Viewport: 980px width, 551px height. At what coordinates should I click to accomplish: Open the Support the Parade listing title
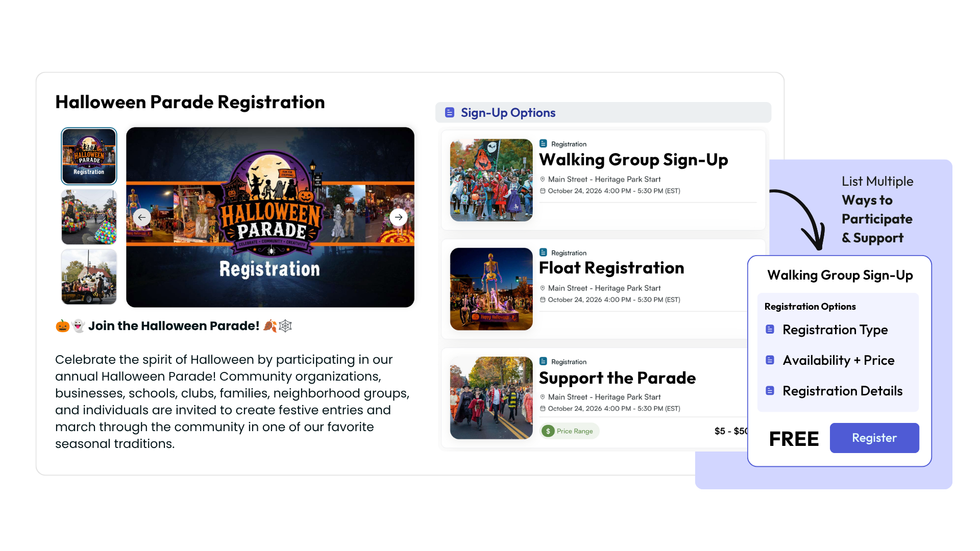[617, 378]
